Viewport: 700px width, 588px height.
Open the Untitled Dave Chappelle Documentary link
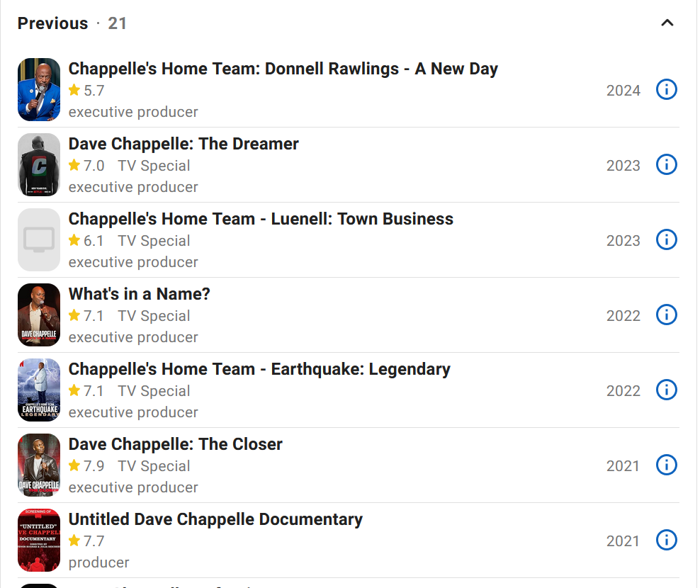click(x=215, y=519)
